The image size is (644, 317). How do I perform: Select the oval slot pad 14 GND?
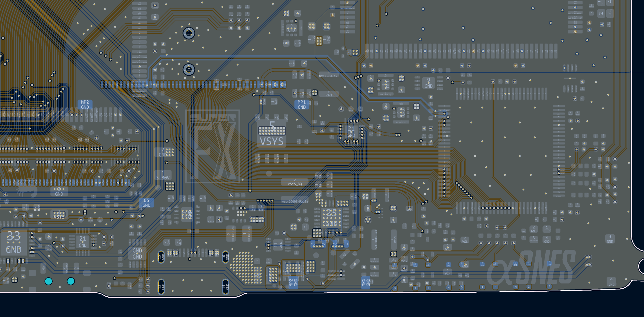point(225,287)
